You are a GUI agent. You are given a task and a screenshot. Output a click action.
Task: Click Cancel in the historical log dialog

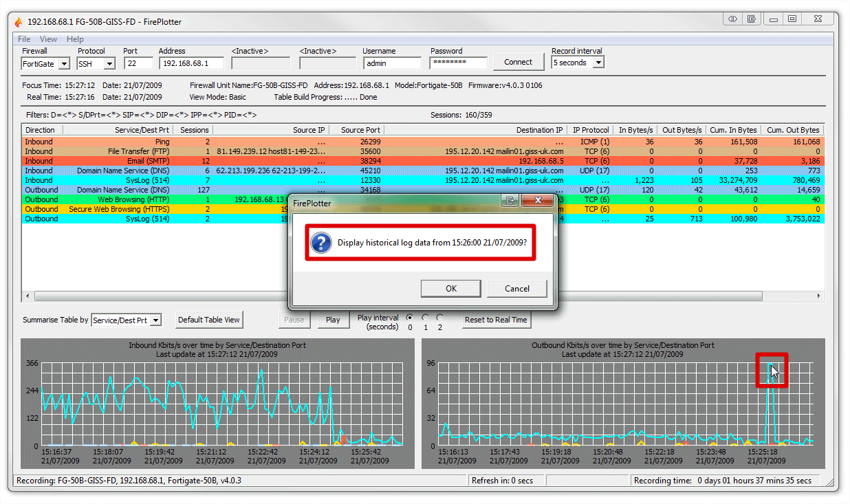coord(516,289)
